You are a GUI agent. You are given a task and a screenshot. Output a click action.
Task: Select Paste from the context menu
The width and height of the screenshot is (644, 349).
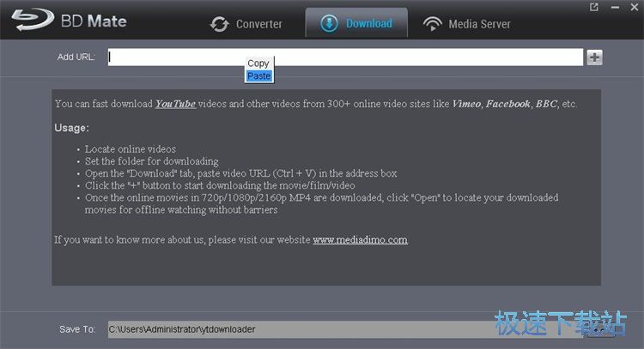(258, 75)
